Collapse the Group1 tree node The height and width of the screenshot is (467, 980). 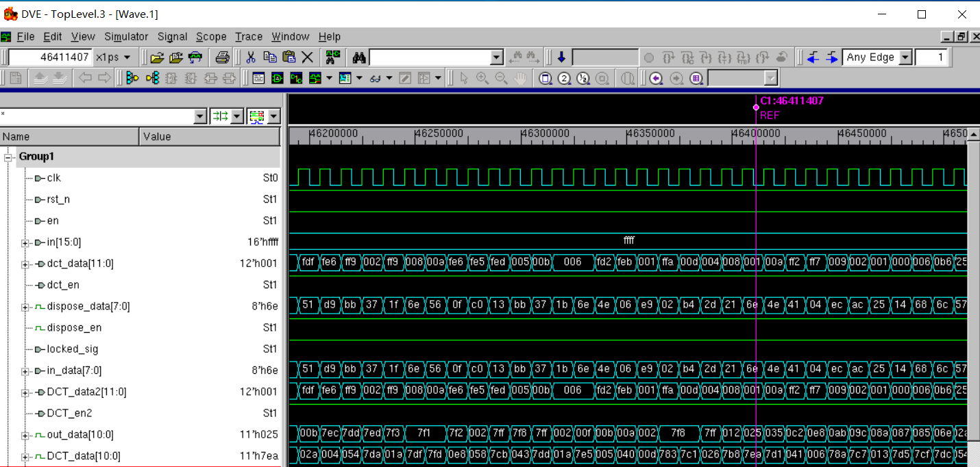[9, 157]
